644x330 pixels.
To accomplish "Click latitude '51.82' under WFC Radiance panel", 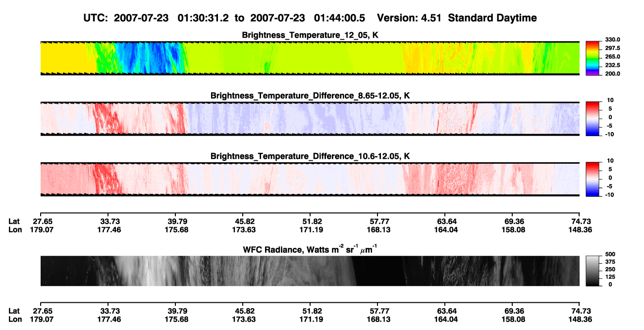I will (x=313, y=311).
